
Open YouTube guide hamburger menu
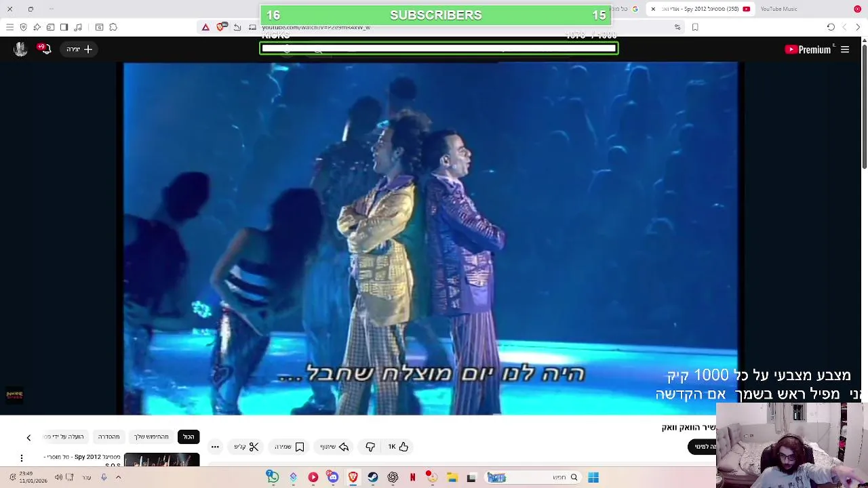point(845,49)
